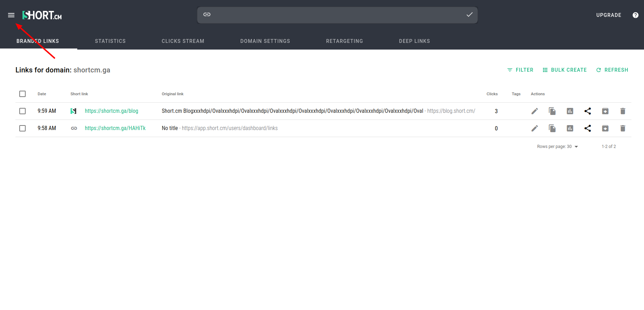Open the Statistics tab
This screenshot has width=644, height=310.
coord(110,41)
